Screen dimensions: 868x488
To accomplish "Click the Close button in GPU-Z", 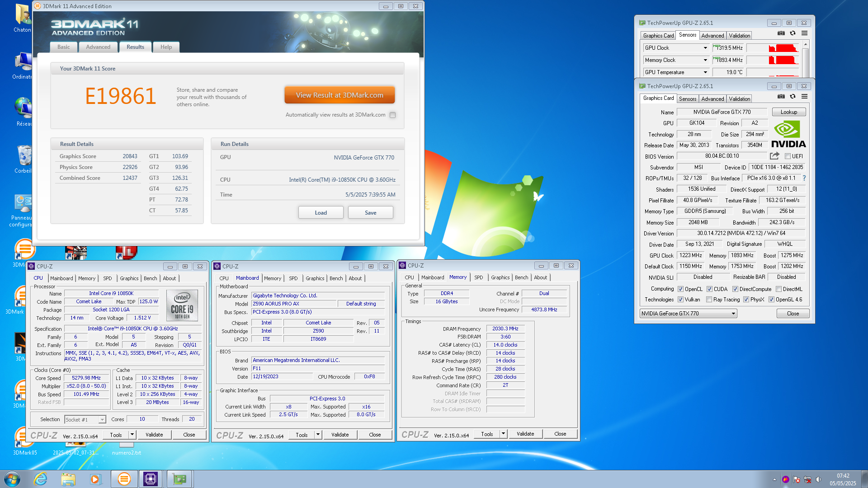I will pyautogui.click(x=793, y=314).
